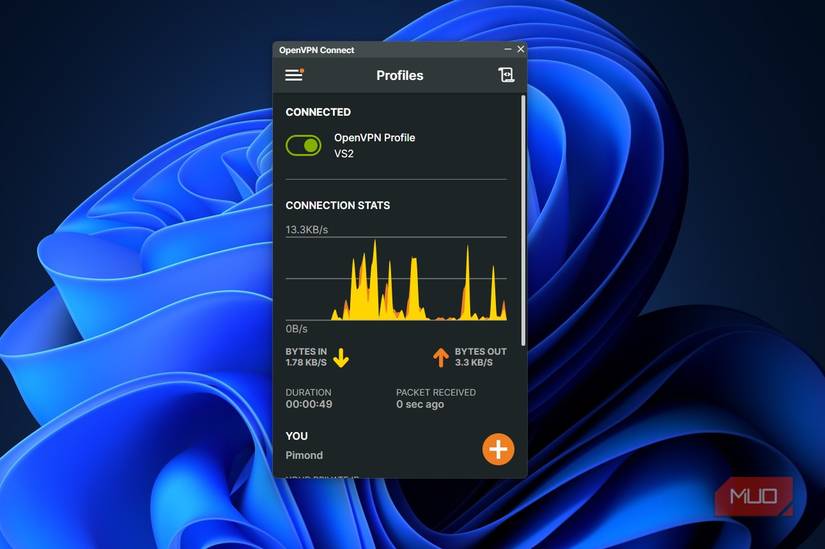Image resolution: width=825 pixels, height=549 pixels.
Task: Click the "CONNECTED" status heading
Action: 318,112
